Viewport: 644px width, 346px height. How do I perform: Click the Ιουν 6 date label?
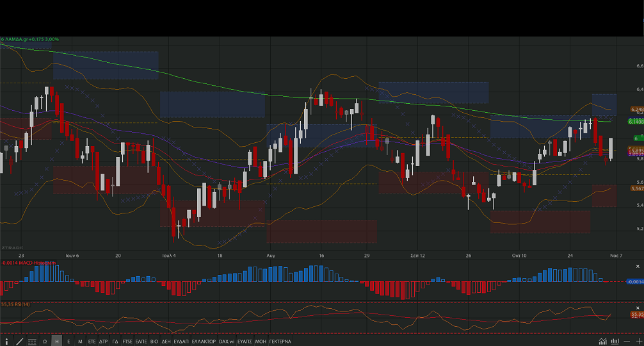72,256
